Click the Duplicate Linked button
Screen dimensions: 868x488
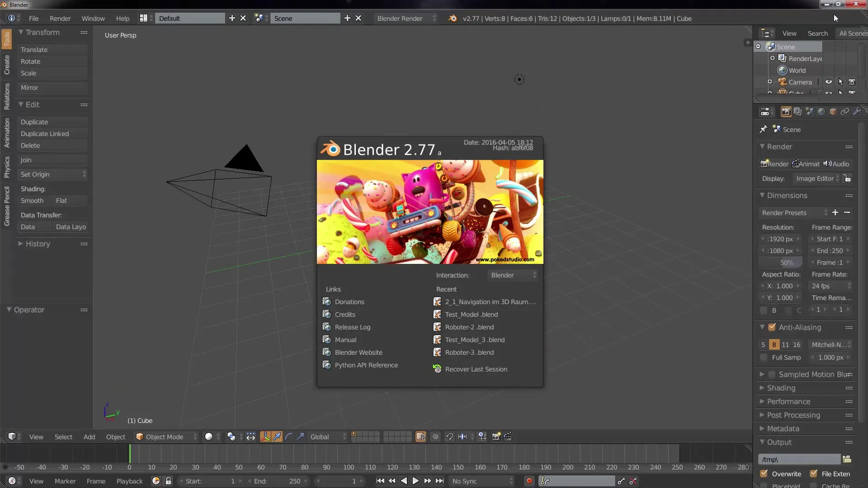pos(52,133)
